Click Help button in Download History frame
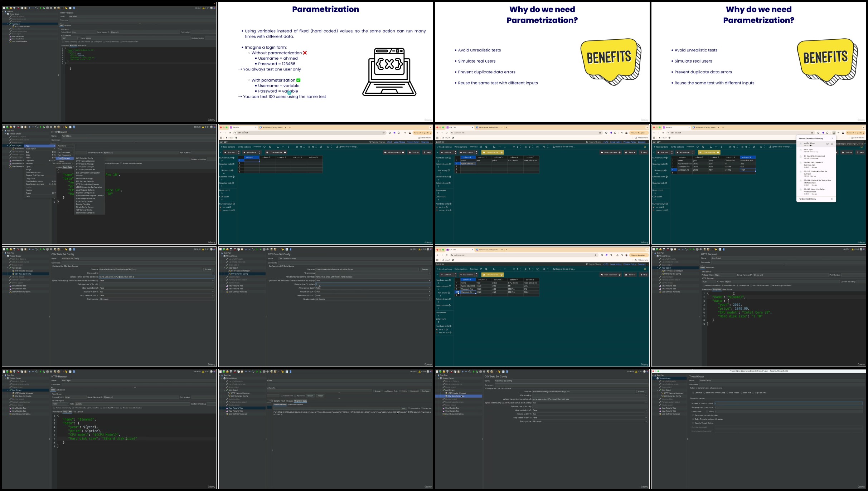 pos(860,152)
